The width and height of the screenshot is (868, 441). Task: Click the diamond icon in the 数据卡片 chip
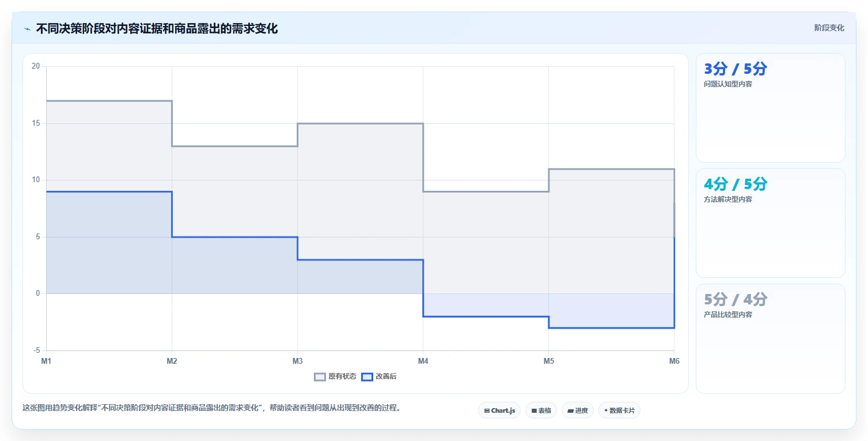(x=606, y=410)
